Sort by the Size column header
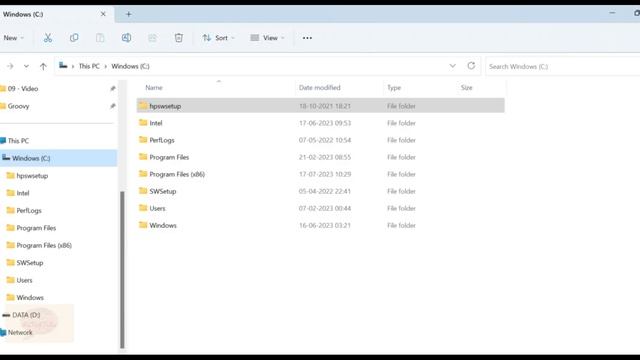 467,88
